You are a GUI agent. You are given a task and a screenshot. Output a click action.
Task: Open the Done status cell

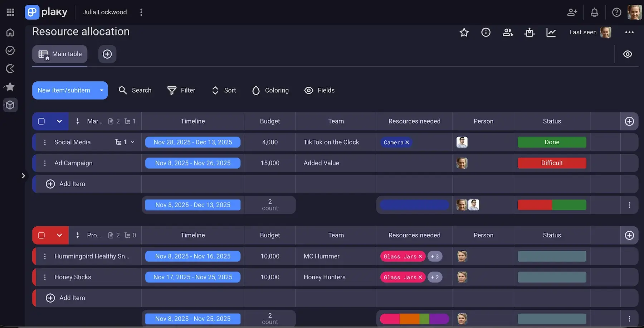(x=552, y=142)
